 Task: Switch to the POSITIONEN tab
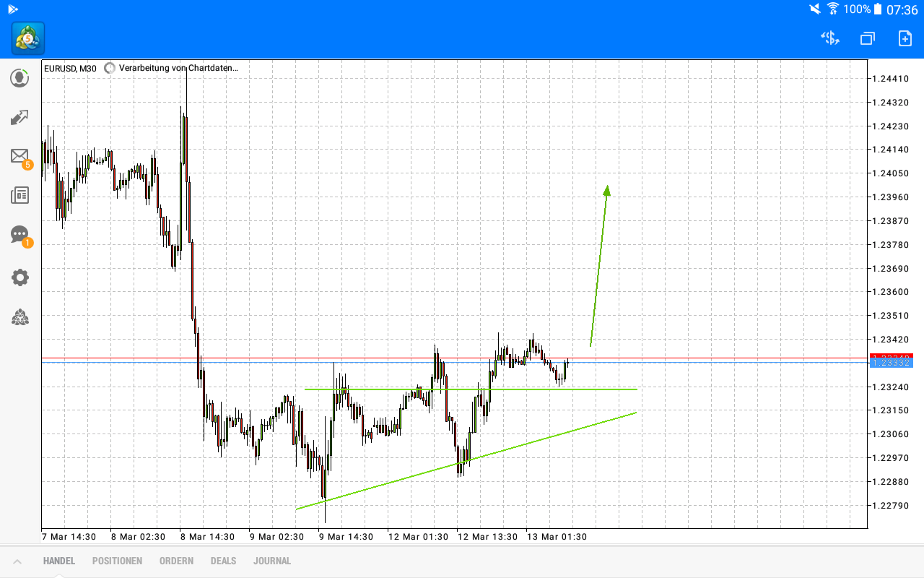(117, 560)
